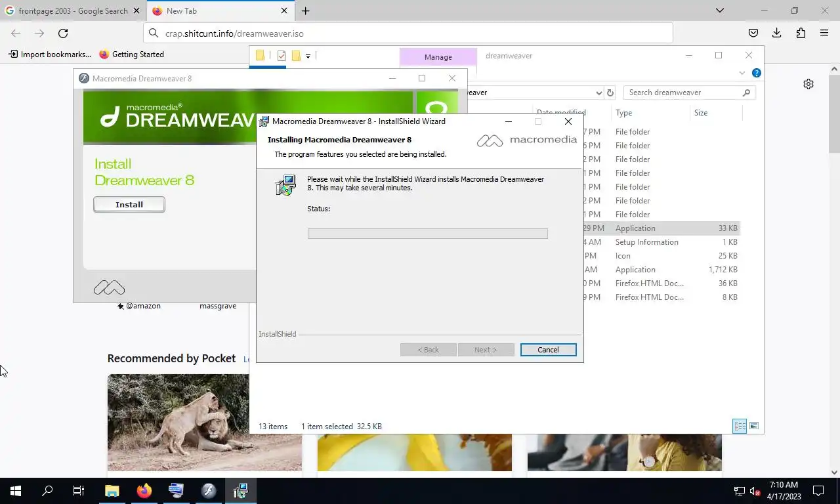Open network status tray icon
Screen dimensions: 840x504
[x=739, y=491]
